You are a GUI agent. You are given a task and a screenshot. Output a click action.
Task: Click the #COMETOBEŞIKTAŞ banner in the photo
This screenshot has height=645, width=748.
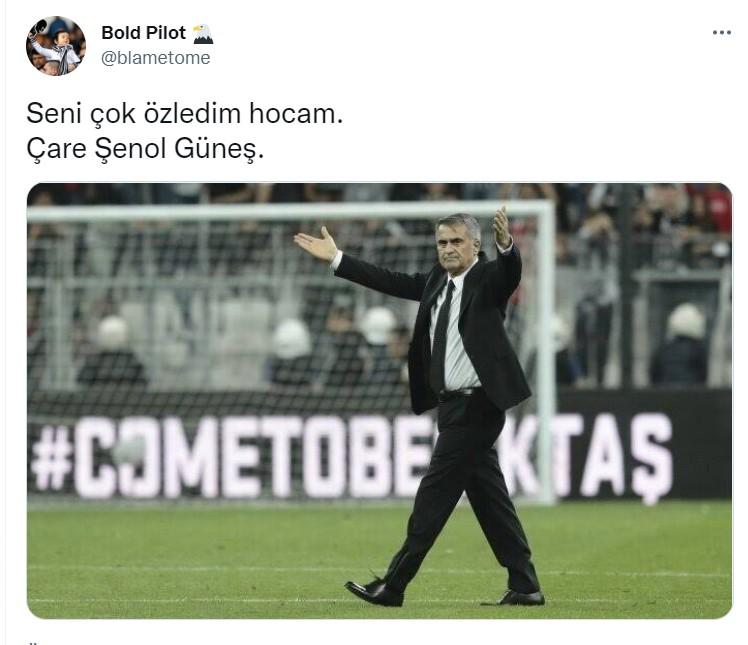351,457
